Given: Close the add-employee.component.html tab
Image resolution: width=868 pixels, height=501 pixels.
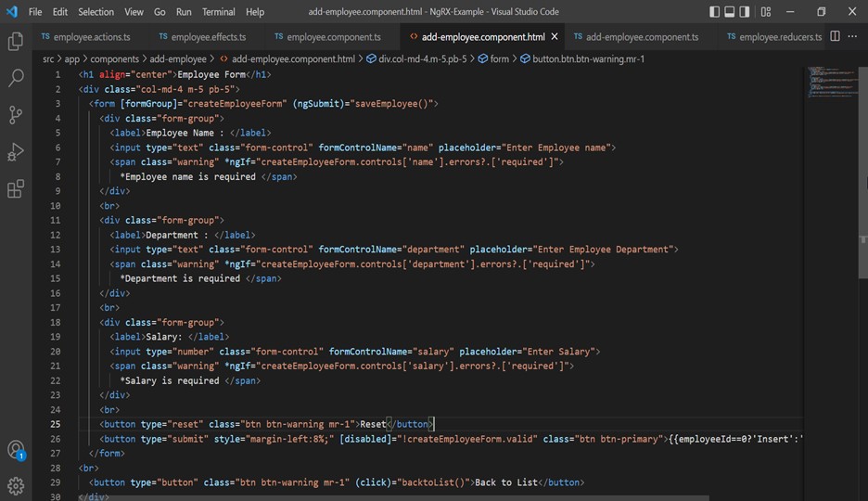Looking at the screenshot, I should coord(555,37).
